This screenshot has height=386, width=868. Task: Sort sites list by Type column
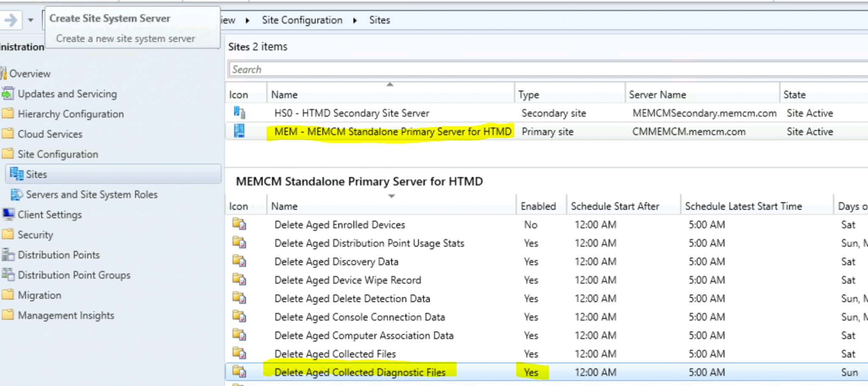(570, 94)
